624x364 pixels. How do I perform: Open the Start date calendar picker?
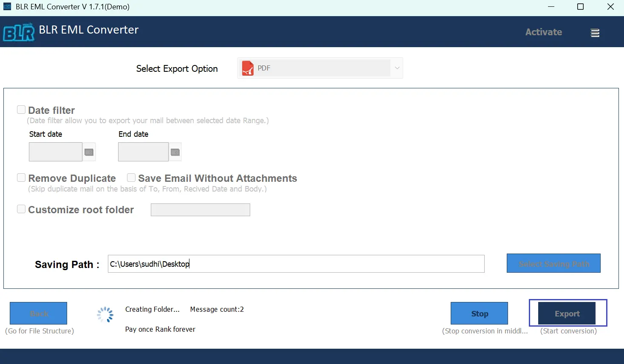[89, 152]
